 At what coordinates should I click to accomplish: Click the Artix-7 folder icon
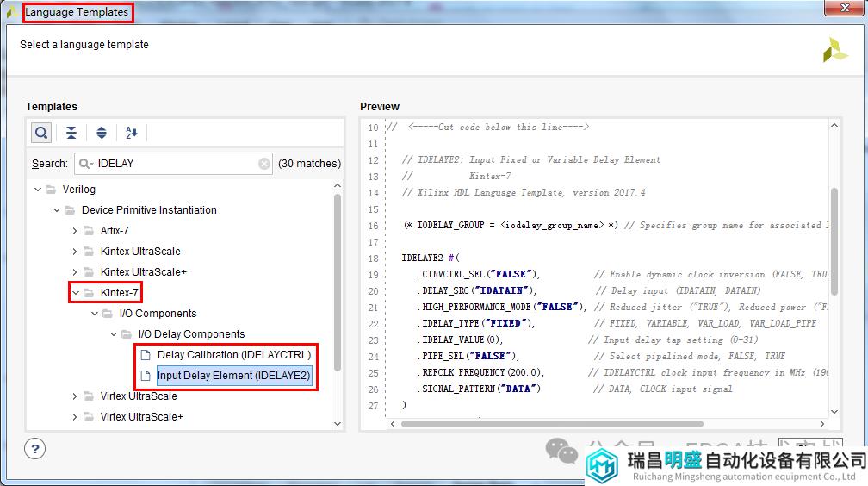click(x=89, y=231)
